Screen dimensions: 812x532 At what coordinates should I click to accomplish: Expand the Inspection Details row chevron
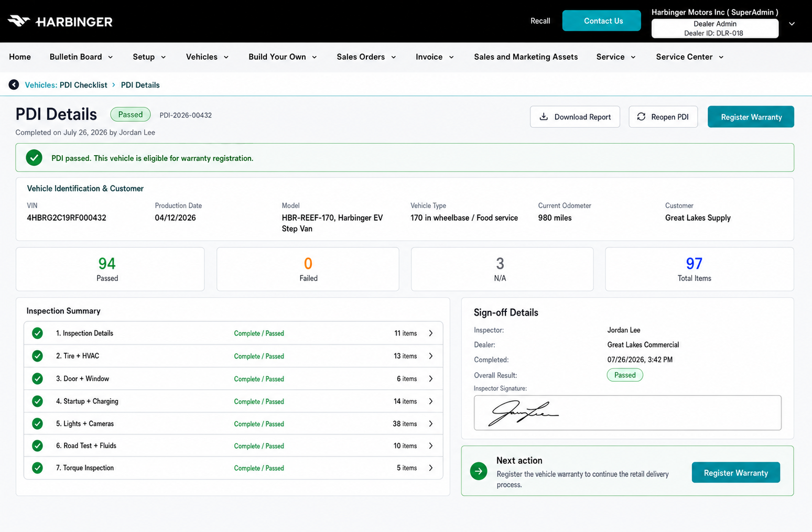[x=431, y=333]
